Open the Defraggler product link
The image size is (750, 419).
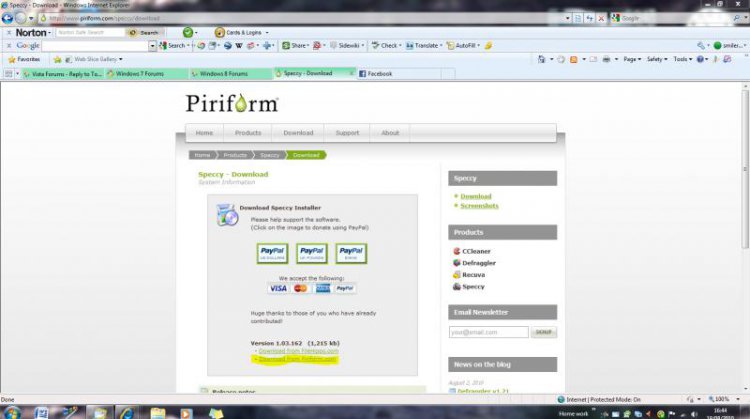(479, 263)
